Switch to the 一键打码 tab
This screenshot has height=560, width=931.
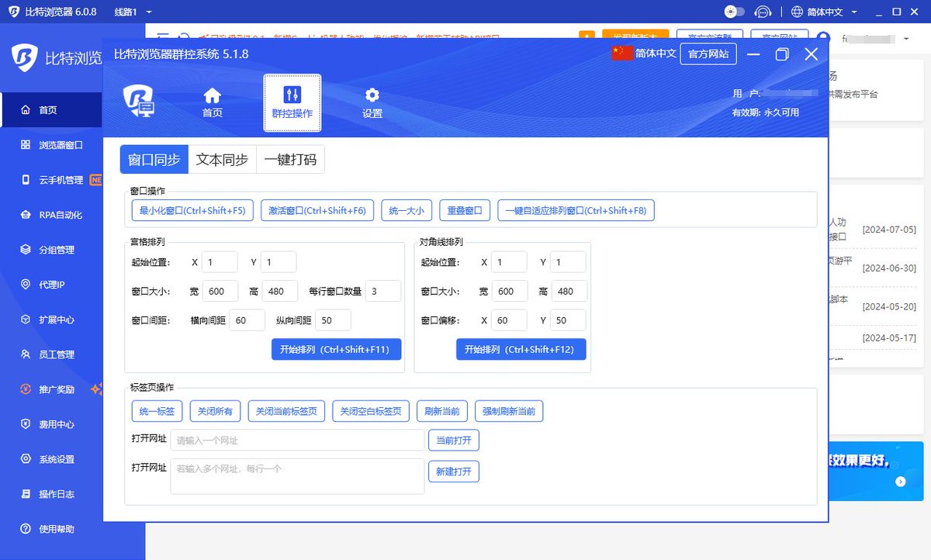click(x=290, y=160)
